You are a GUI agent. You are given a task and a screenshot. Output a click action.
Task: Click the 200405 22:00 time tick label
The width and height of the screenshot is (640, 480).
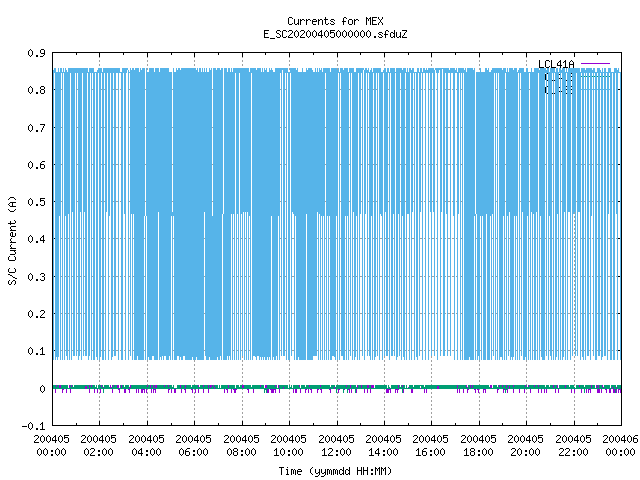[x=573, y=445]
